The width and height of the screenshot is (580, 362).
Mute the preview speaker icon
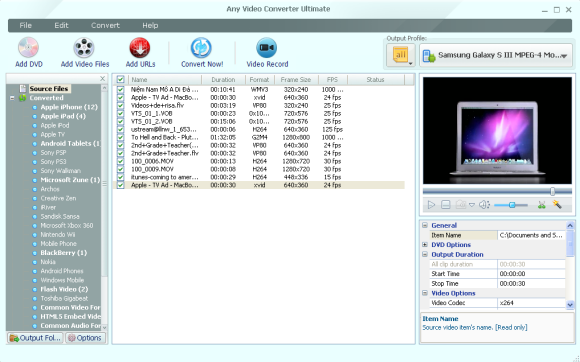pyautogui.click(x=484, y=204)
